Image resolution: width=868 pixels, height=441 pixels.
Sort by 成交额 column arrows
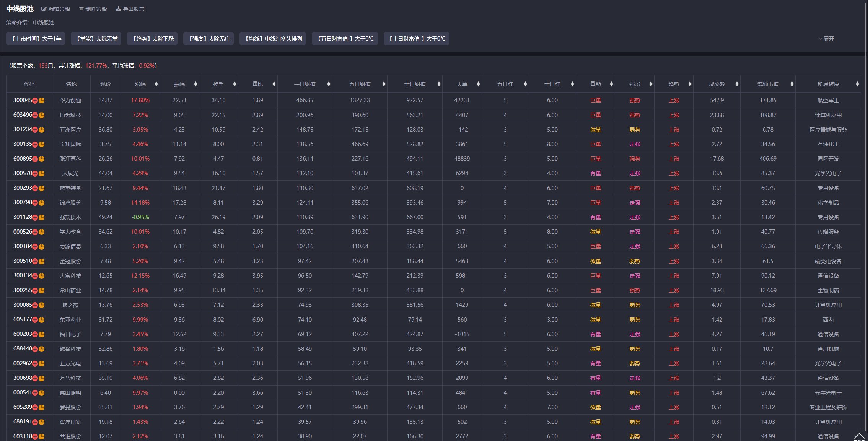[737, 84]
